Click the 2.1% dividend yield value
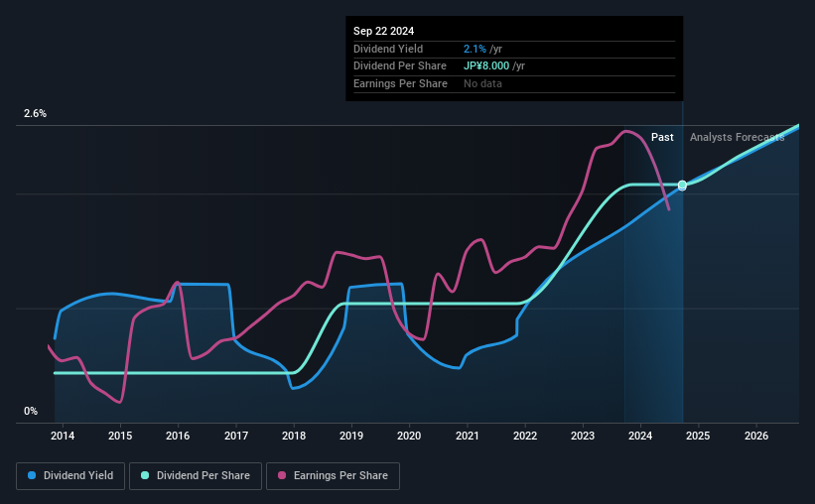Screen dimensions: 815x504 475,49
